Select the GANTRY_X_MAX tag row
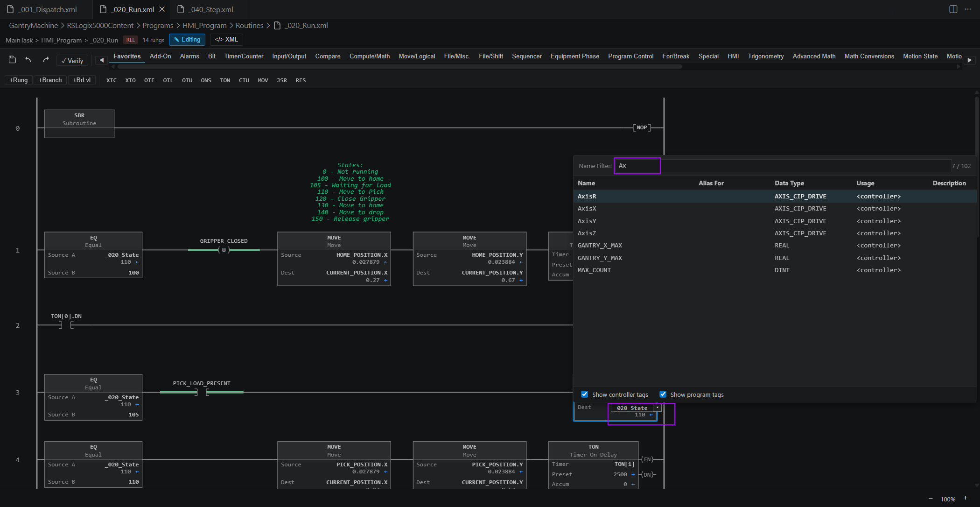 pos(775,246)
